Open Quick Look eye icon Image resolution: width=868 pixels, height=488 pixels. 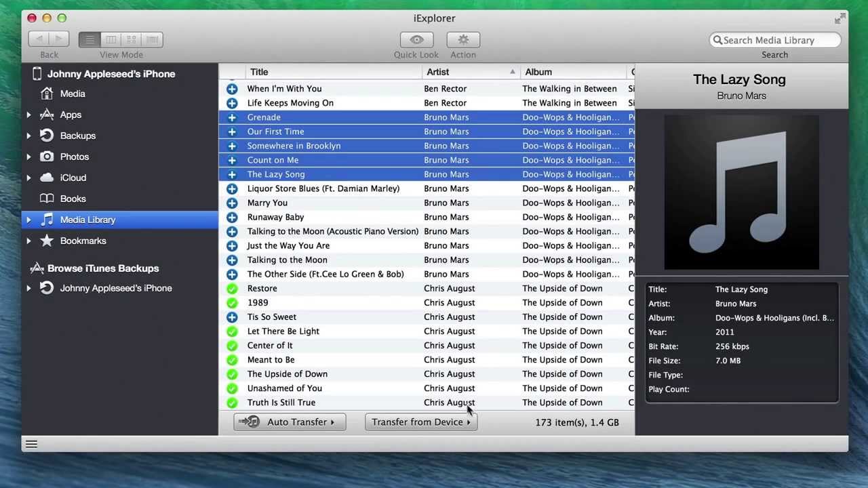point(416,39)
